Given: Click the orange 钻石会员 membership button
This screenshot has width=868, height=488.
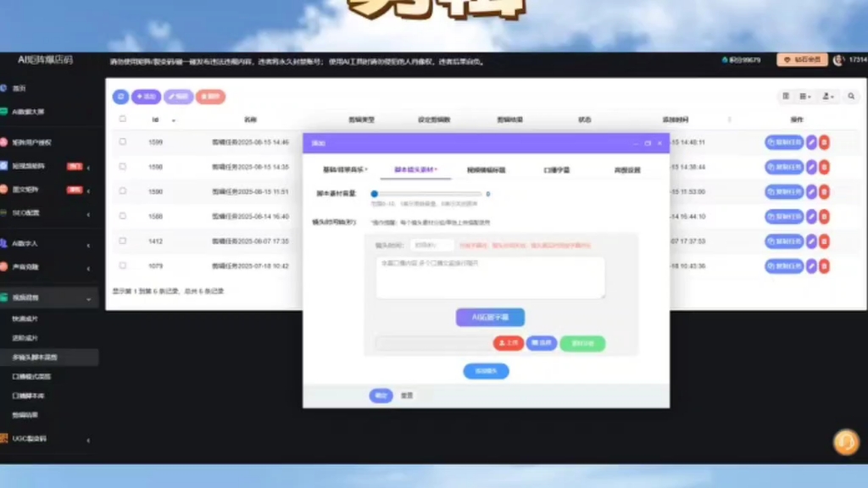Looking at the screenshot, I should [x=802, y=60].
